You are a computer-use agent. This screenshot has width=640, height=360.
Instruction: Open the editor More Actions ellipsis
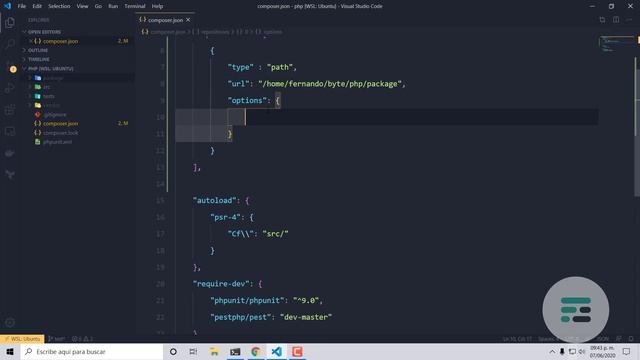pyautogui.click(x=629, y=20)
